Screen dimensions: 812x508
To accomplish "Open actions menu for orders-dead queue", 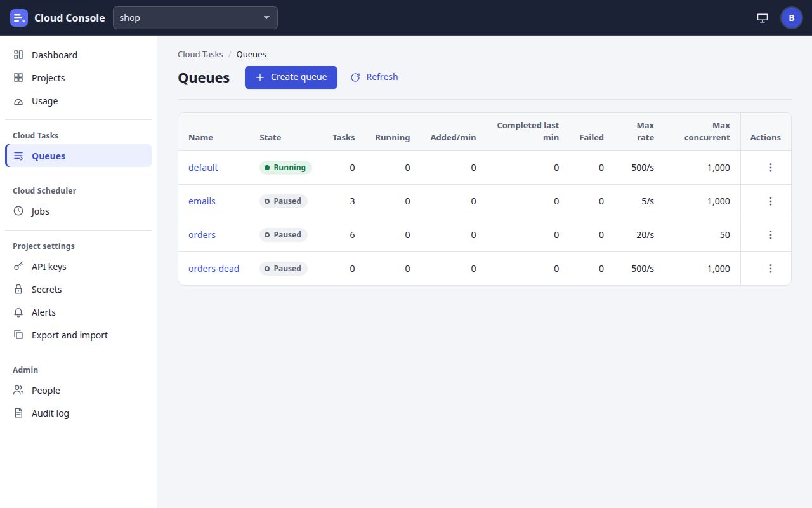I will pyautogui.click(x=771, y=269).
